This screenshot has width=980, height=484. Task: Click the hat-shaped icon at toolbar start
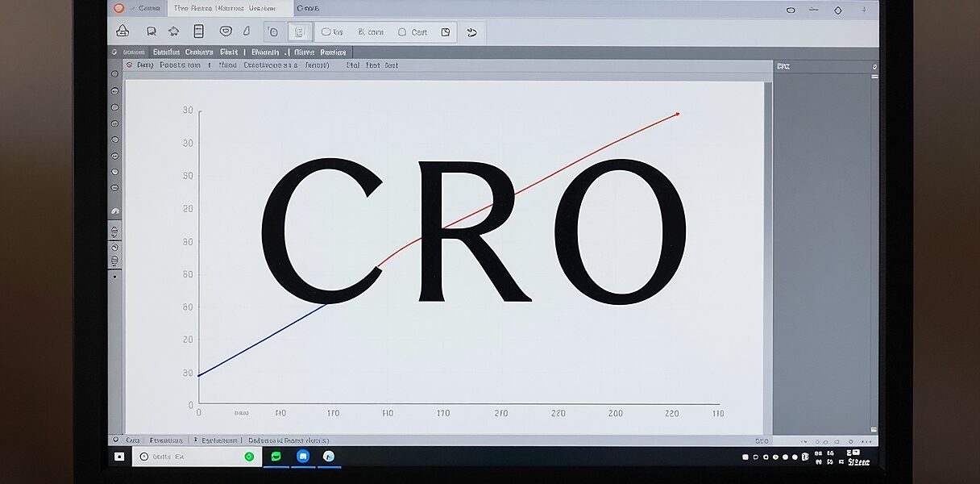coord(122,31)
